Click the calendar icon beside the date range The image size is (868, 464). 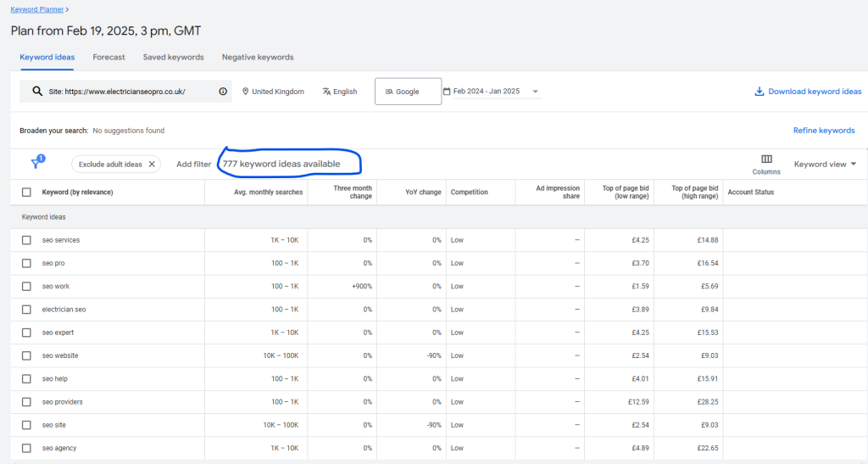click(447, 92)
